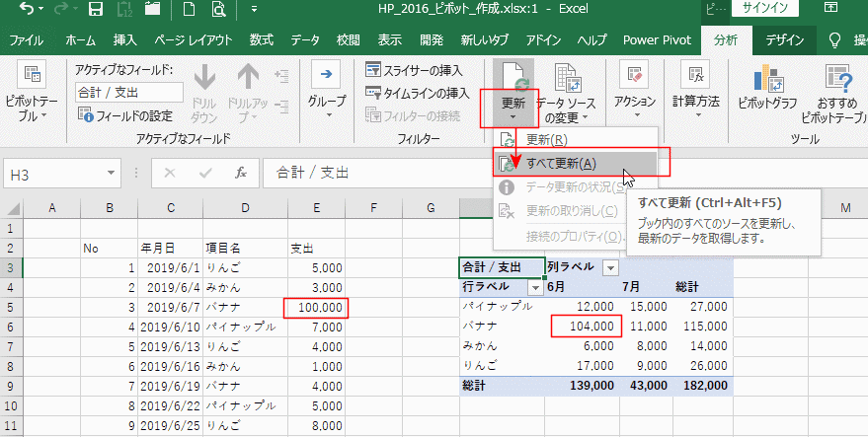The width and height of the screenshot is (868, 437).
Task: Switch to the Power Pivot tab
Action: [658, 40]
